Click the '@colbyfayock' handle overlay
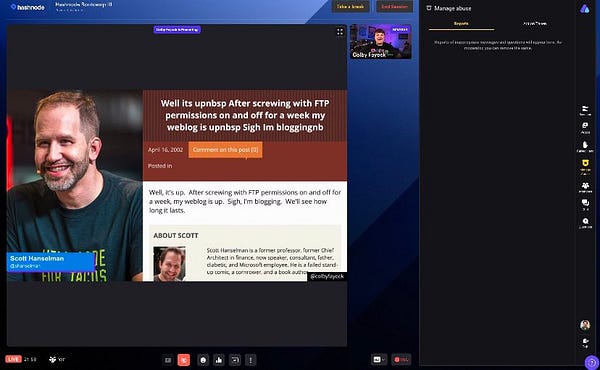This screenshot has width=600, height=370. tap(327, 276)
